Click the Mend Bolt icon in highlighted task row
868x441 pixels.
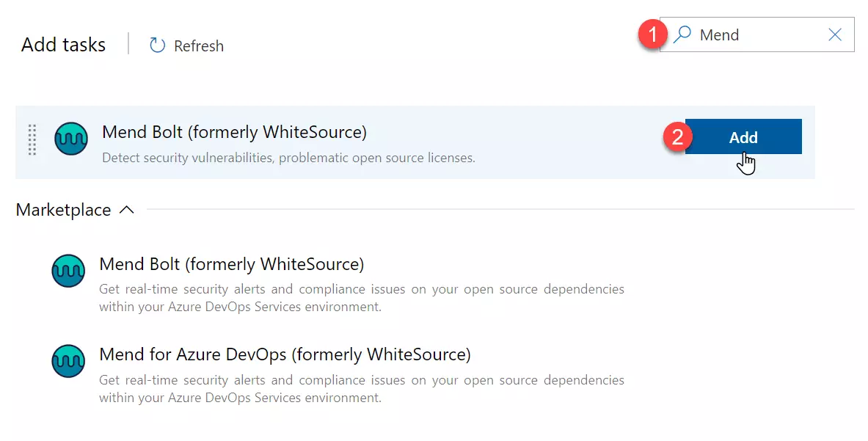[x=71, y=139]
